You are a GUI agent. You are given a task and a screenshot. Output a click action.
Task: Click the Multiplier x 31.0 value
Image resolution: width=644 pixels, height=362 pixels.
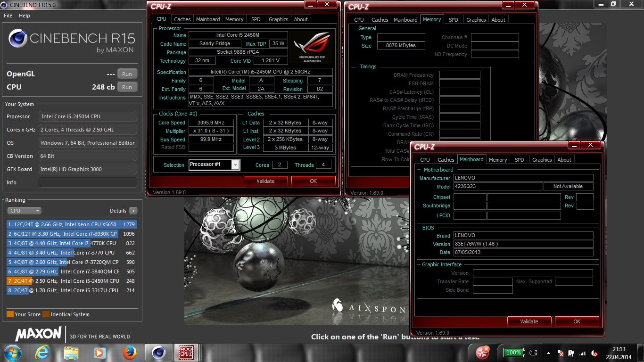[x=211, y=131]
